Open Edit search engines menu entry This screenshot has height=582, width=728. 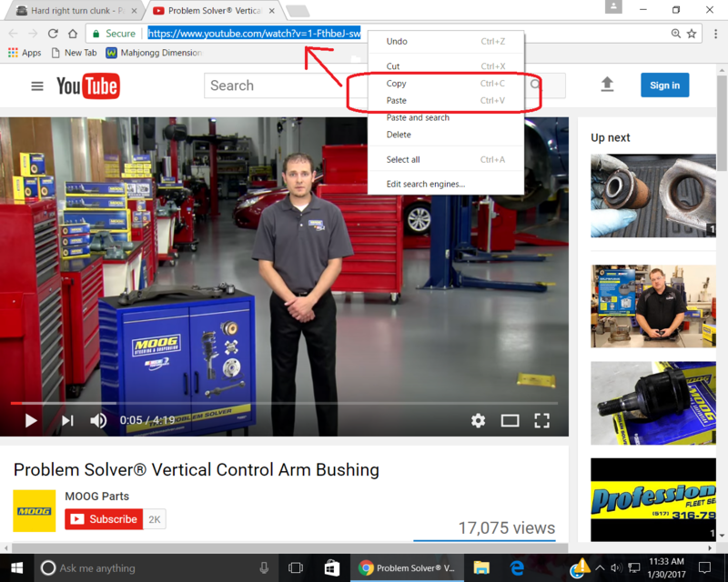(x=446, y=185)
